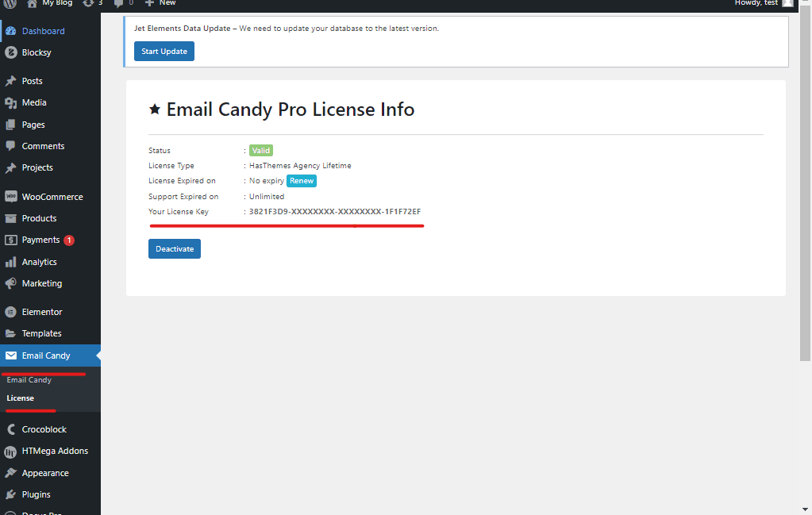Click the page vertical scrollbar
The height and width of the screenshot is (515, 812).
[x=806, y=184]
